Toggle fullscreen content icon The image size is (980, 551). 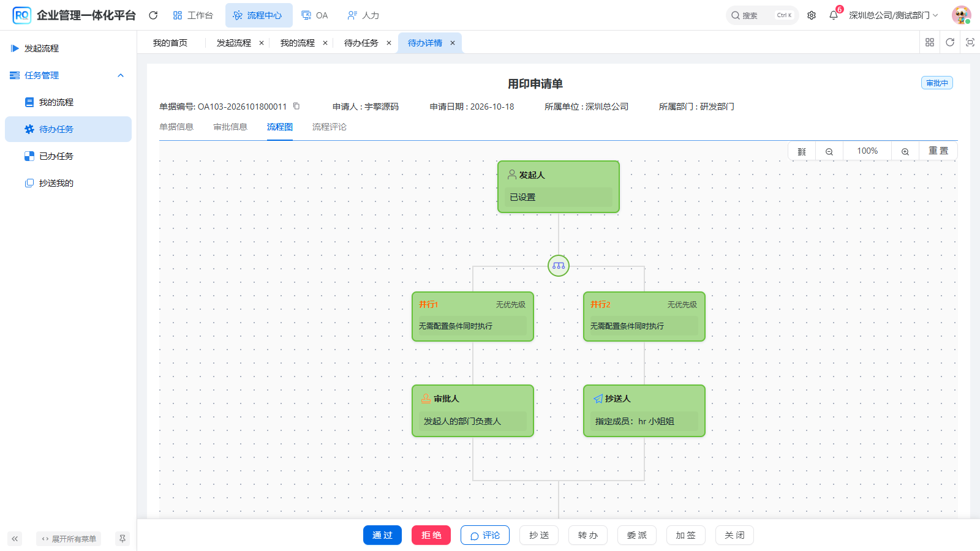pos(970,42)
